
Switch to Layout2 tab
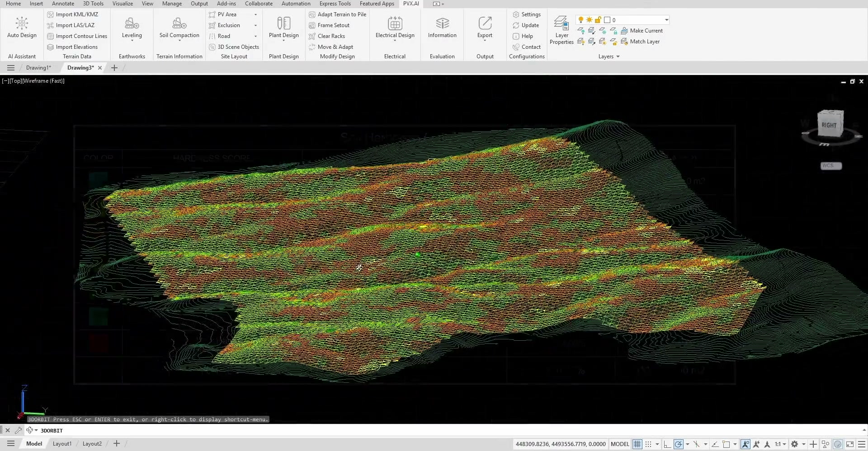coord(92,444)
